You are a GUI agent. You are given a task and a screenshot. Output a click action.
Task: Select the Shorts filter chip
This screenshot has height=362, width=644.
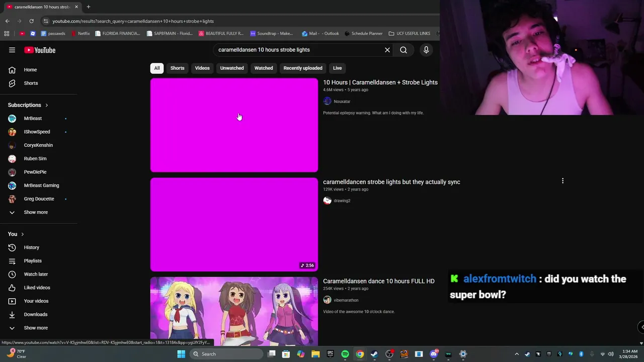[177, 68]
